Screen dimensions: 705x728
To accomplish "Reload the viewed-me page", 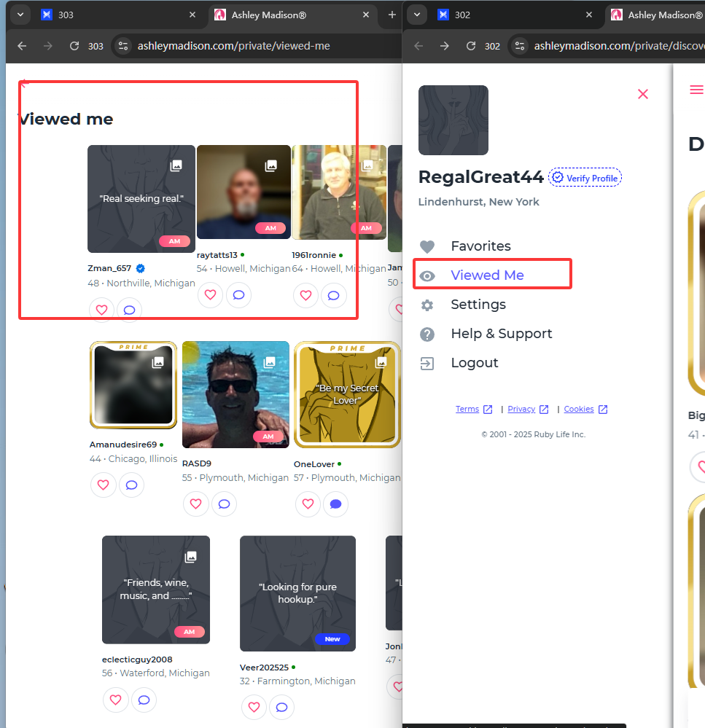I will click(x=74, y=46).
